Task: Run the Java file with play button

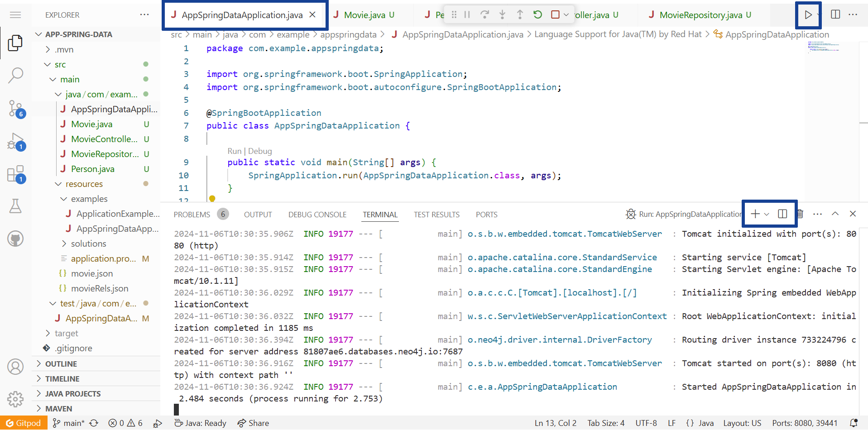Action: (808, 15)
